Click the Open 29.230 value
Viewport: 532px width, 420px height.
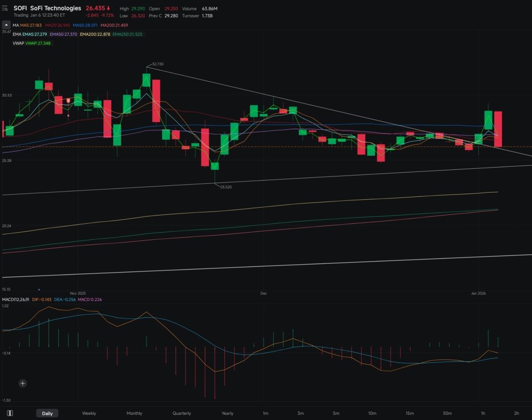(171, 9)
